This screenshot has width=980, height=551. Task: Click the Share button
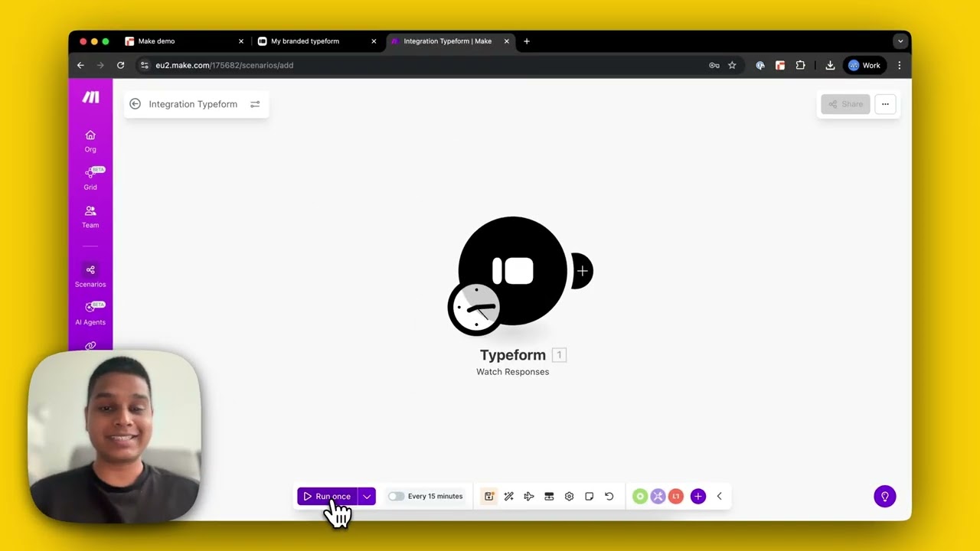[x=845, y=103]
